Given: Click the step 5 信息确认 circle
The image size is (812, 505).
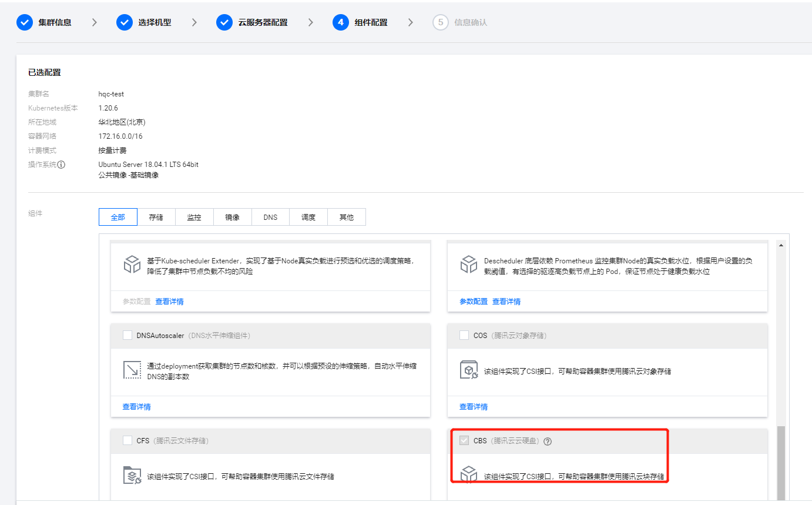Looking at the screenshot, I should pyautogui.click(x=441, y=22).
